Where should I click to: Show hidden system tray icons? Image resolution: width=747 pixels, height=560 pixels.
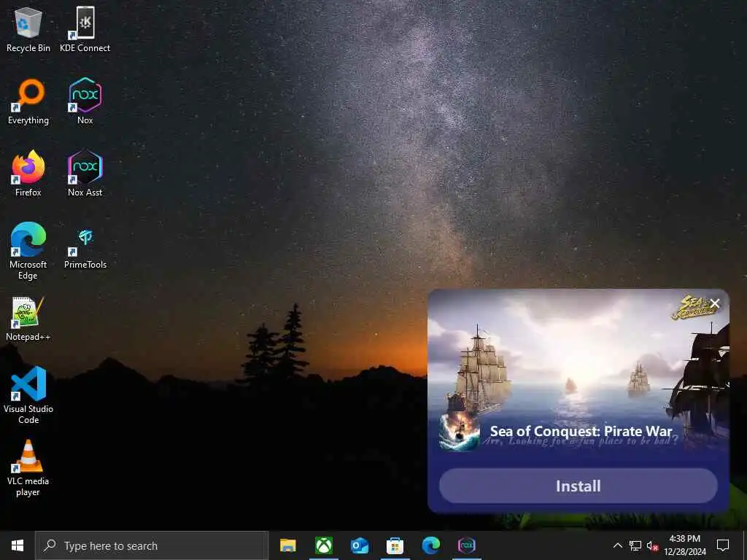(x=617, y=545)
